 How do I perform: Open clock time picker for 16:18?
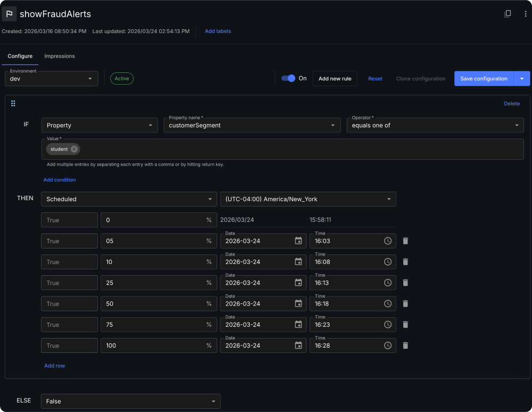tap(388, 304)
